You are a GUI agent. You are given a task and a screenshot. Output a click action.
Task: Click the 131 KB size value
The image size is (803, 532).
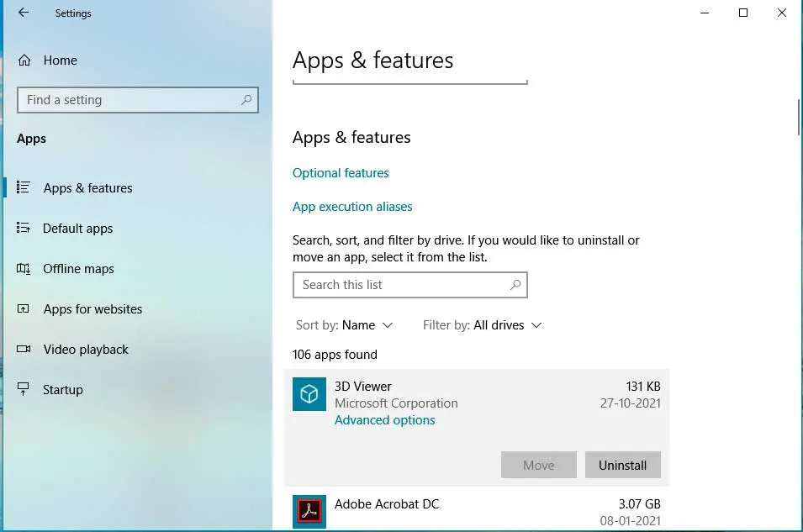[643, 387]
